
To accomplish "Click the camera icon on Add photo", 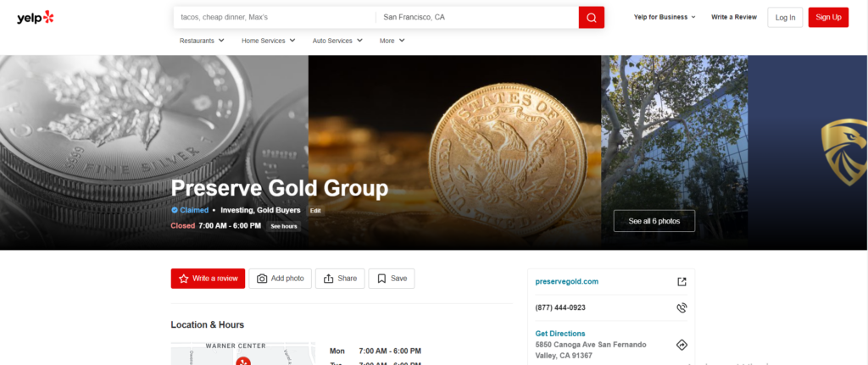I will (x=262, y=279).
